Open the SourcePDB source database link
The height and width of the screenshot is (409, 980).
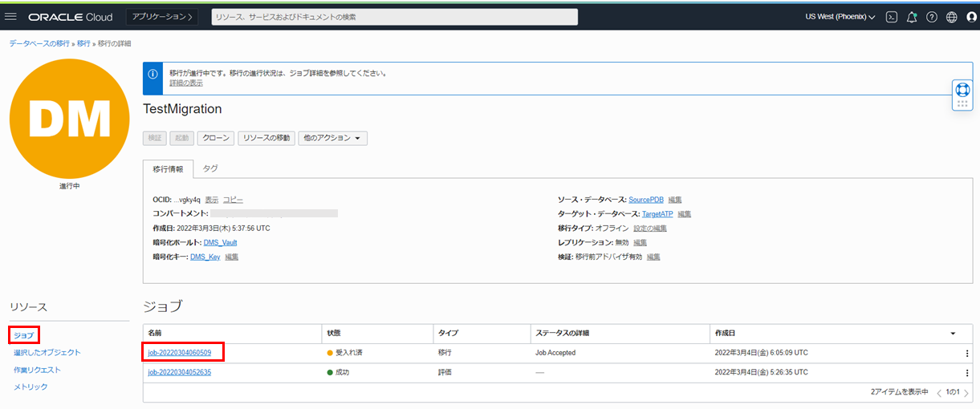pos(645,200)
